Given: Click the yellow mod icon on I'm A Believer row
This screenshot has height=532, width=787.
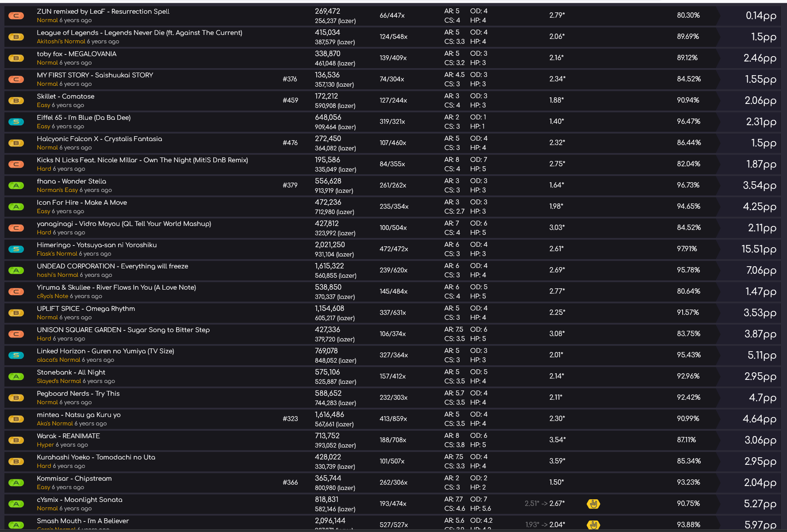Looking at the screenshot, I should [593, 525].
